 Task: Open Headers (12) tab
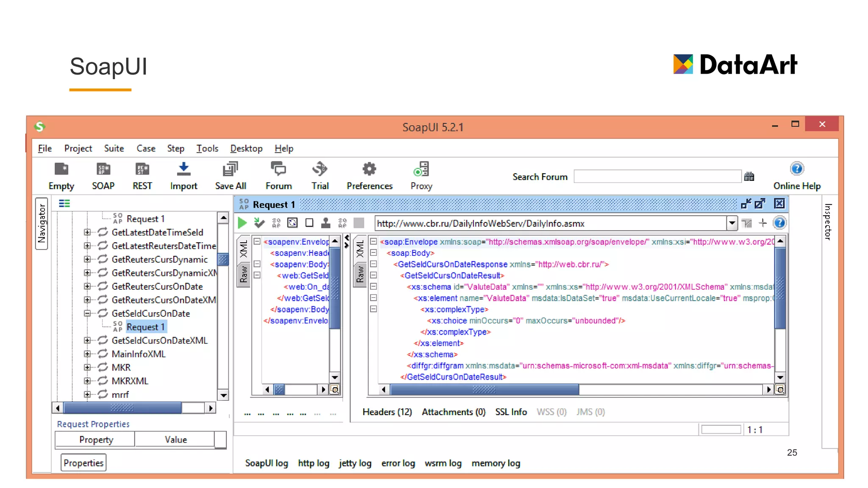[x=387, y=412]
